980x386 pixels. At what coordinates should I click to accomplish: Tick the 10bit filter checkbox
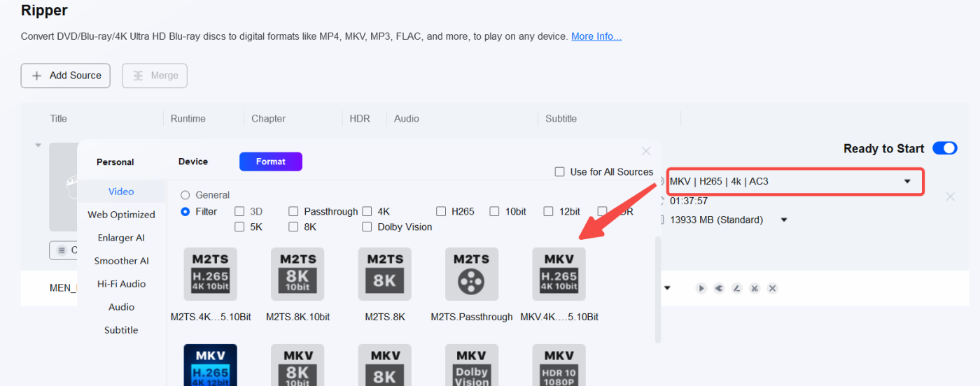494,211
